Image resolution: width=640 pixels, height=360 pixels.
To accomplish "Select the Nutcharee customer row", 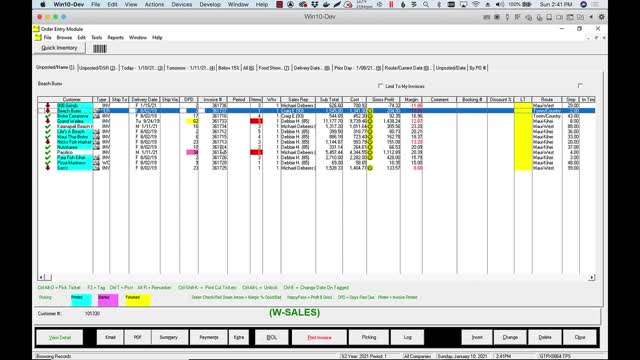I will click(x=316, y=147).
